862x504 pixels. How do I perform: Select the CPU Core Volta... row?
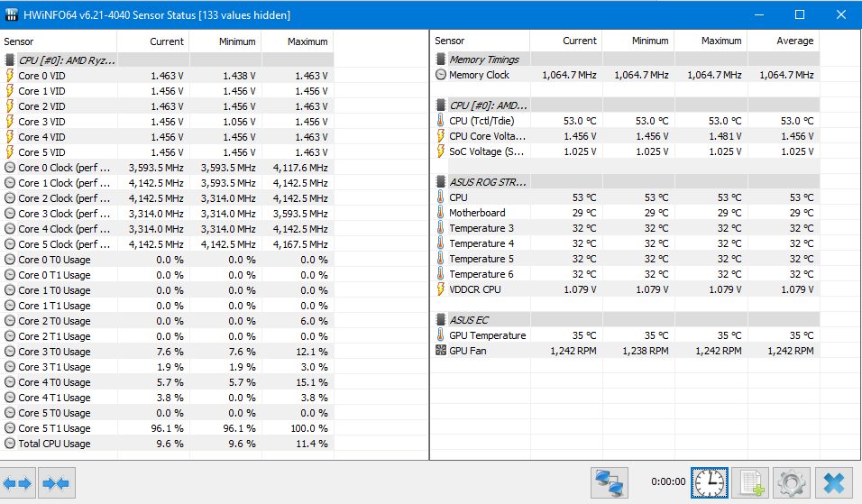(625, 136)
